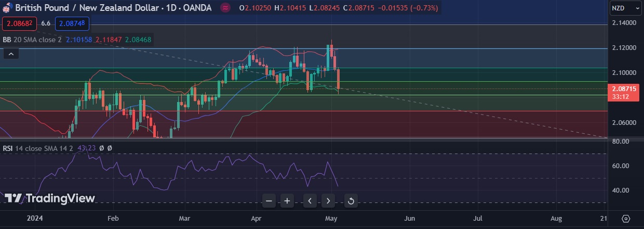The image size is (644, 229).
Task: Click the buy price 2.08748 button
Action: tap(73, 23)
